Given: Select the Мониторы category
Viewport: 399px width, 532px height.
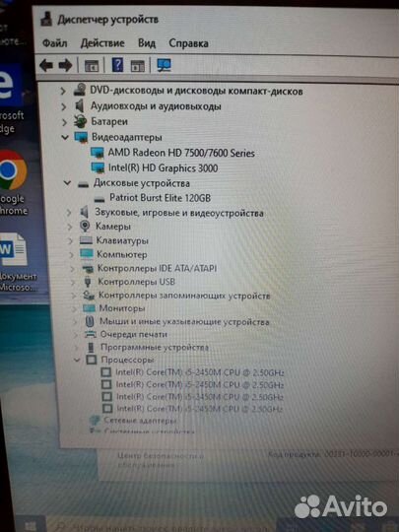Looking at the screenshot, I should click(x=122, y=308).
